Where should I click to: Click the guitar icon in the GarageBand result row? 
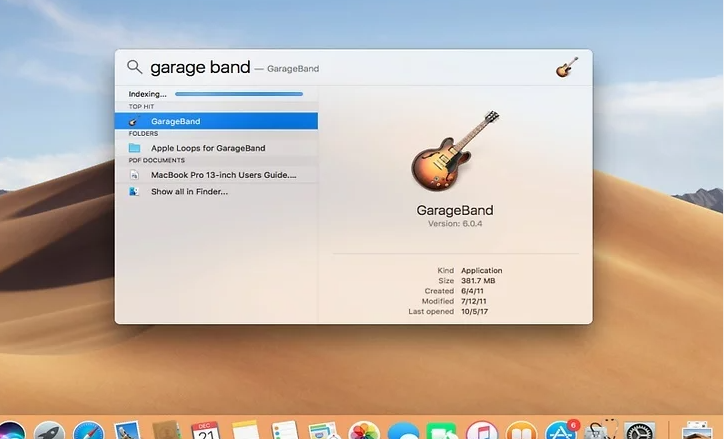tap(134, 121)
